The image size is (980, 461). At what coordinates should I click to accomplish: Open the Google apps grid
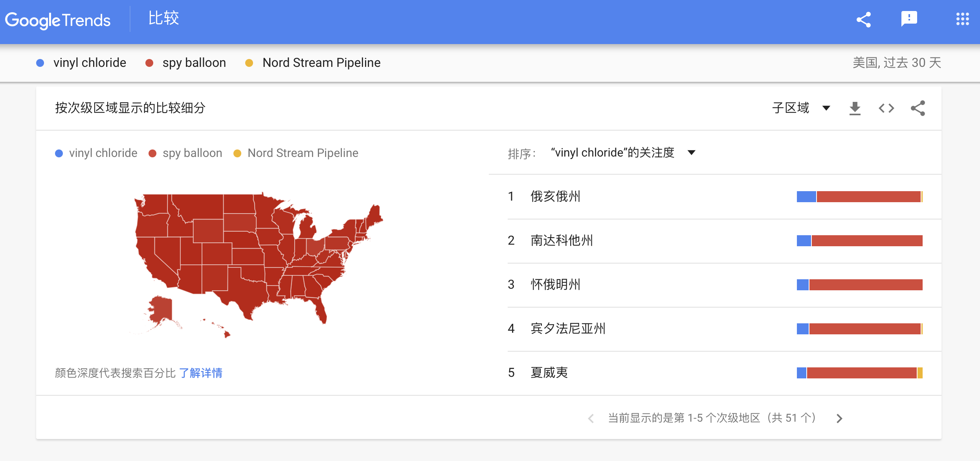[x=962, y=19]
